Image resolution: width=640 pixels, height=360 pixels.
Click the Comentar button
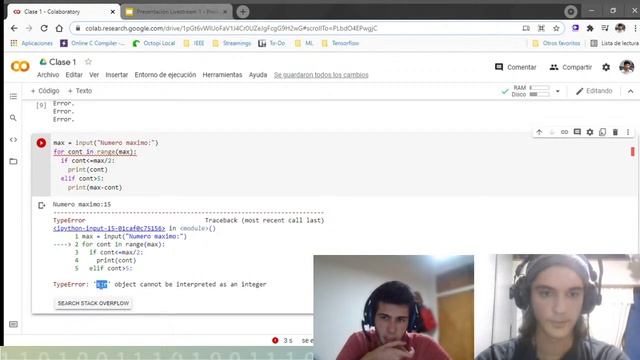pyautogui.click(x=516, y=67)
